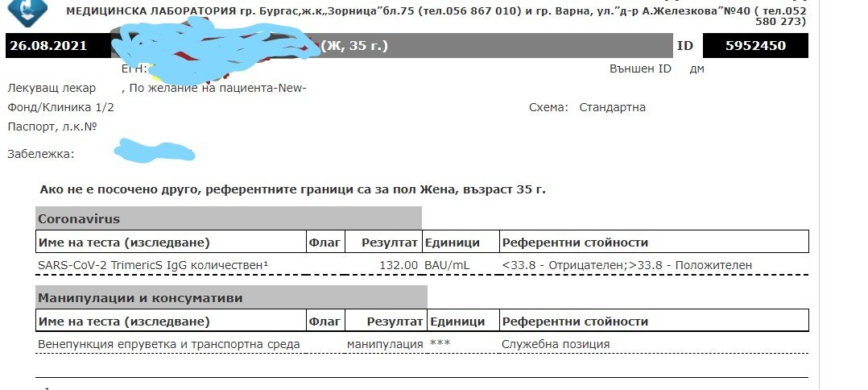
Task: Click the Схема Стандартна value
Action: pyautogui.click(x=612, y=107)
